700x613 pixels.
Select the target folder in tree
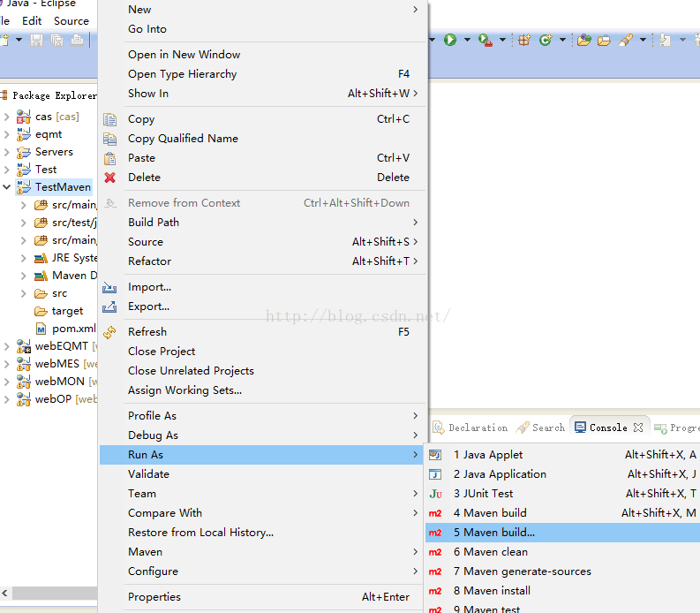tap(58, 311)
